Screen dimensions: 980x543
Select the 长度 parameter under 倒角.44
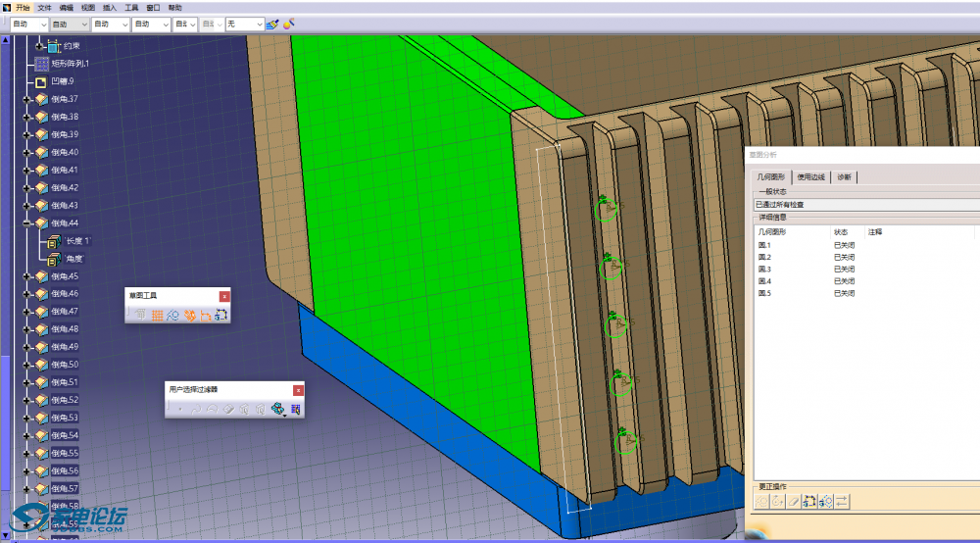click(76, 241)
